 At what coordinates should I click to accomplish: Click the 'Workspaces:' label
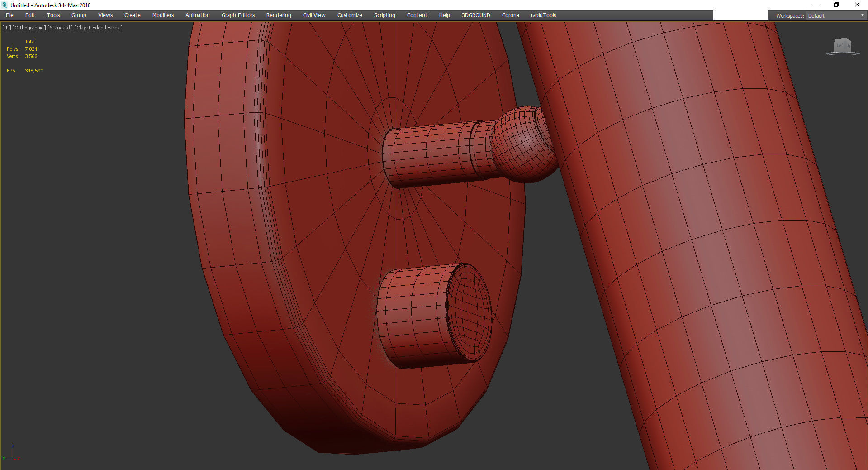point(790,16)
